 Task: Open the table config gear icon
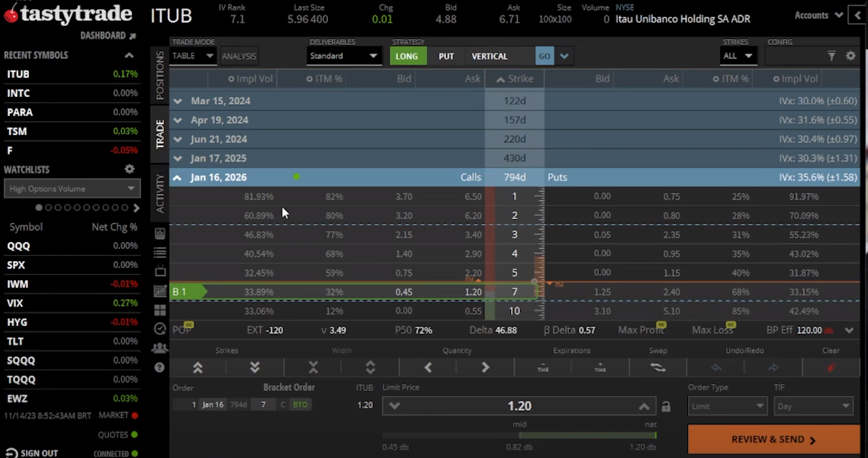(x=850, y=56)
